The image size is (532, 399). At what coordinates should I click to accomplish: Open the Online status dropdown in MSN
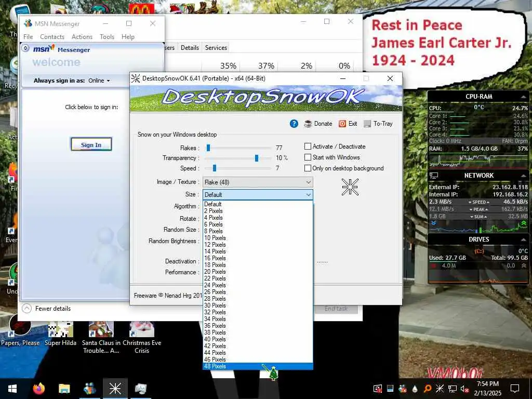[99, 81]
